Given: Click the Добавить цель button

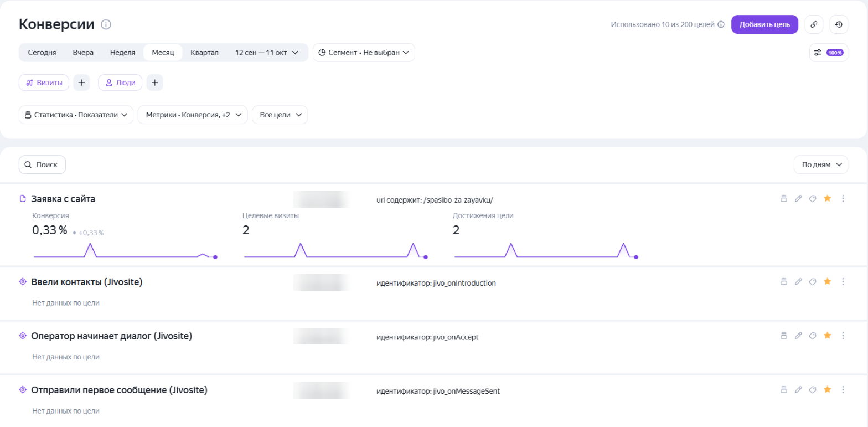Looking at the screenshot, I should pos(764,24).
